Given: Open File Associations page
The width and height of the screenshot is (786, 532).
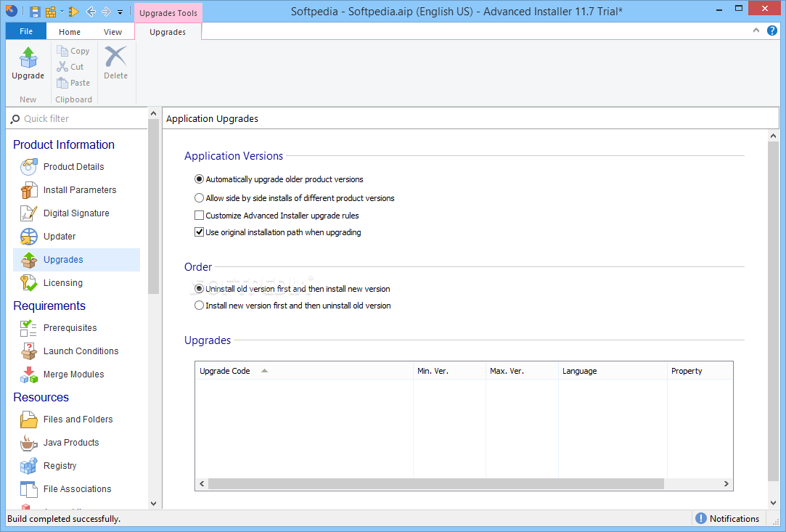Looking at the screenshot, I should pyautogui.click(x=77, y=489).
